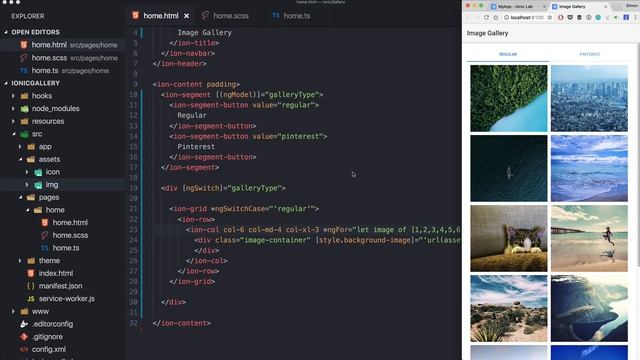Click the localhost:8100 address bar
Viewport: 640px width, 360px height.
pos(527,18)
